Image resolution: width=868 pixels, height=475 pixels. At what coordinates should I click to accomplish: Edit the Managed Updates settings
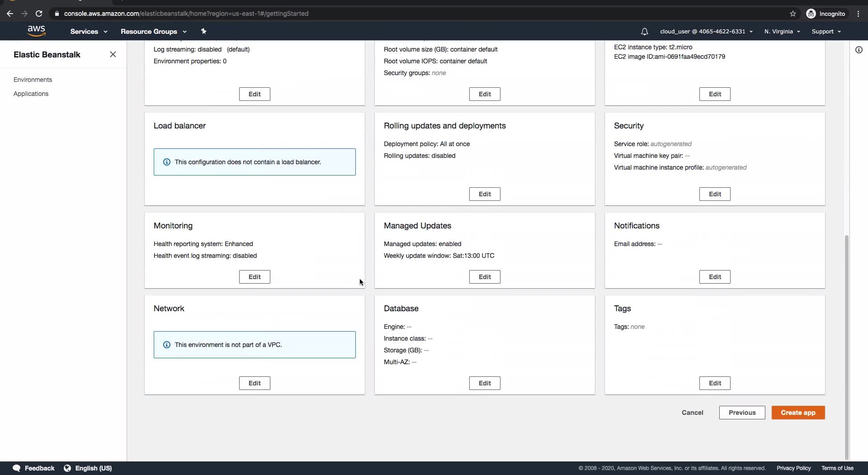click(x=485, y=277)
